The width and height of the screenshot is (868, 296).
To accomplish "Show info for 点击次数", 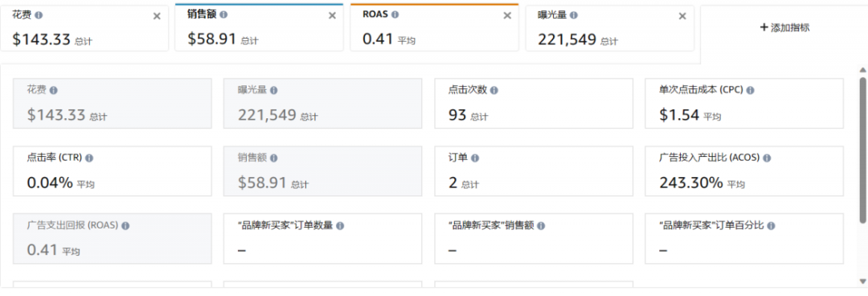I will tap(493, 90).
